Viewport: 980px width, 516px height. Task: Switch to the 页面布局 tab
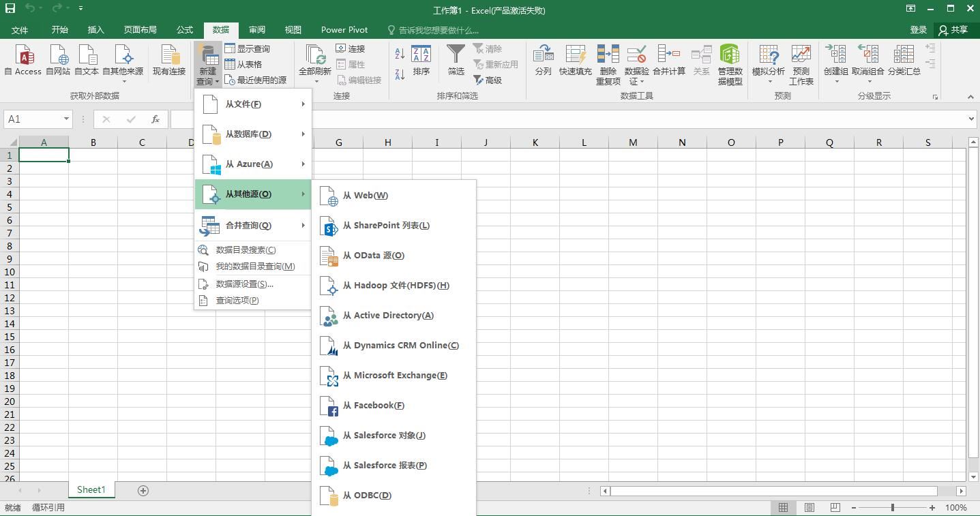[140, 30]
